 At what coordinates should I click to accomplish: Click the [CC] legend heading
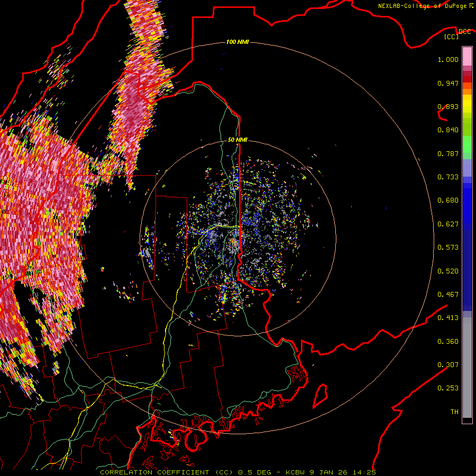[452, 36]
